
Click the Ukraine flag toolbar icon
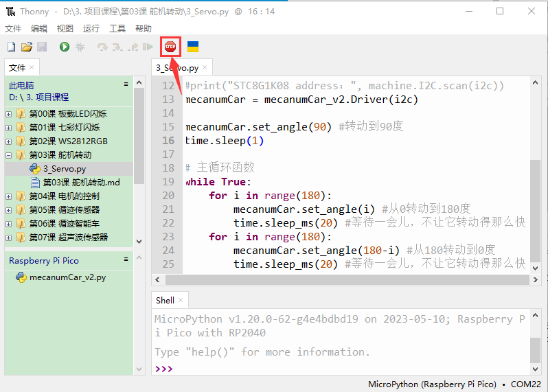(x=193, y=47)
